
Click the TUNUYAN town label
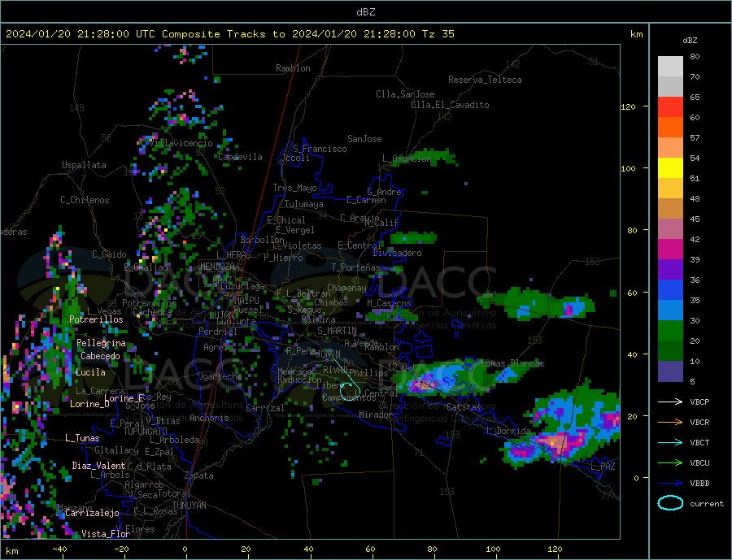pyautogui.click(x=189, y=506)
